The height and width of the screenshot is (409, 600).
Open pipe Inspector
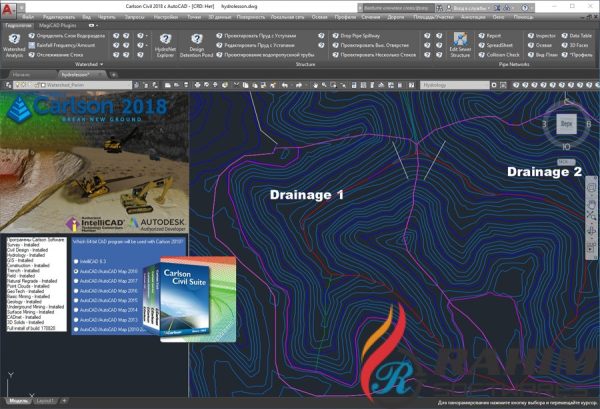[x=541, y=36]
